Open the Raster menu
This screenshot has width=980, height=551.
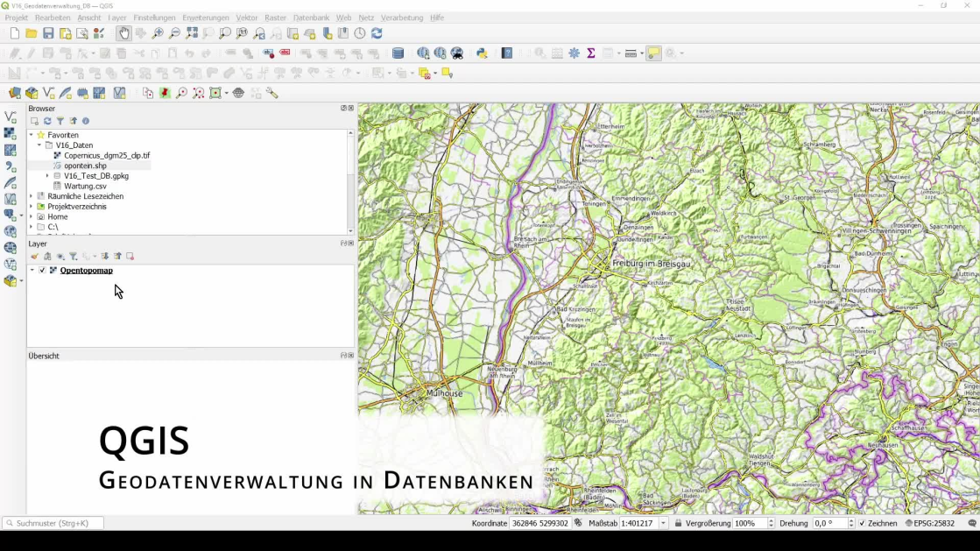[275, 18]
